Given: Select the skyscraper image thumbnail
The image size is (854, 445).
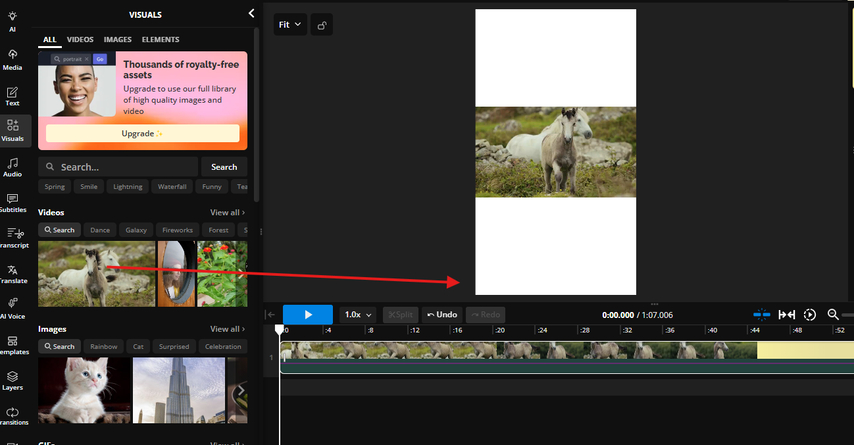Looking at the screenshot, I should tap(179, 390).
